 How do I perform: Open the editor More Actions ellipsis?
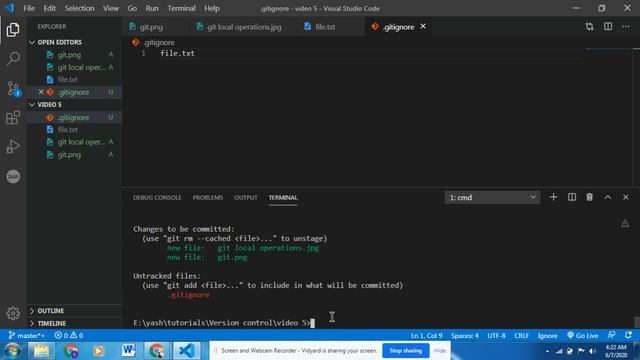point(626,27)
